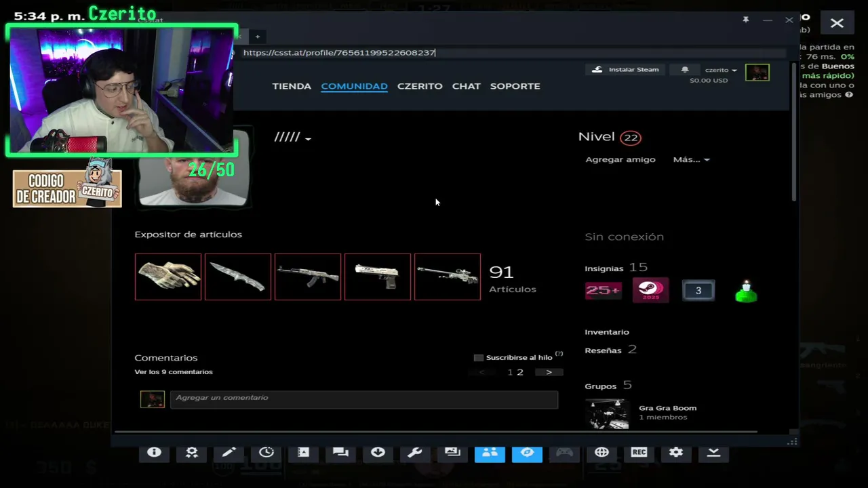Viewport: 868px width, 488px height.
Task: Open the sniper rifle item in showcase
Action: tap(448, 277)
